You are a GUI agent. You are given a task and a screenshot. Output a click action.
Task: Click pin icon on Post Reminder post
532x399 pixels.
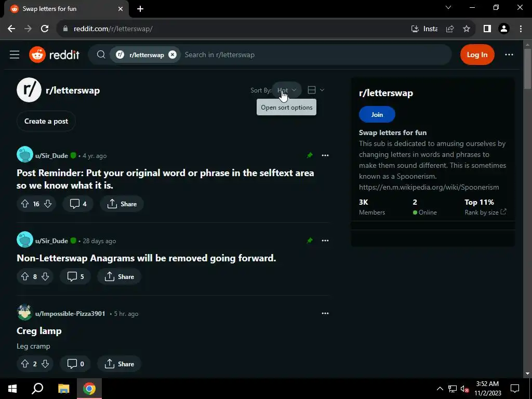tap(310, 155)
